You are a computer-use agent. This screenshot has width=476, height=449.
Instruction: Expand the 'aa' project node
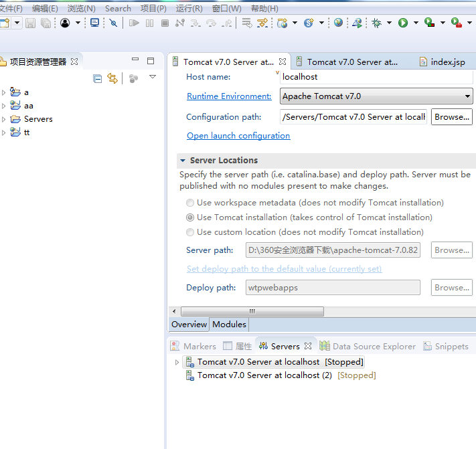[3, 106]
